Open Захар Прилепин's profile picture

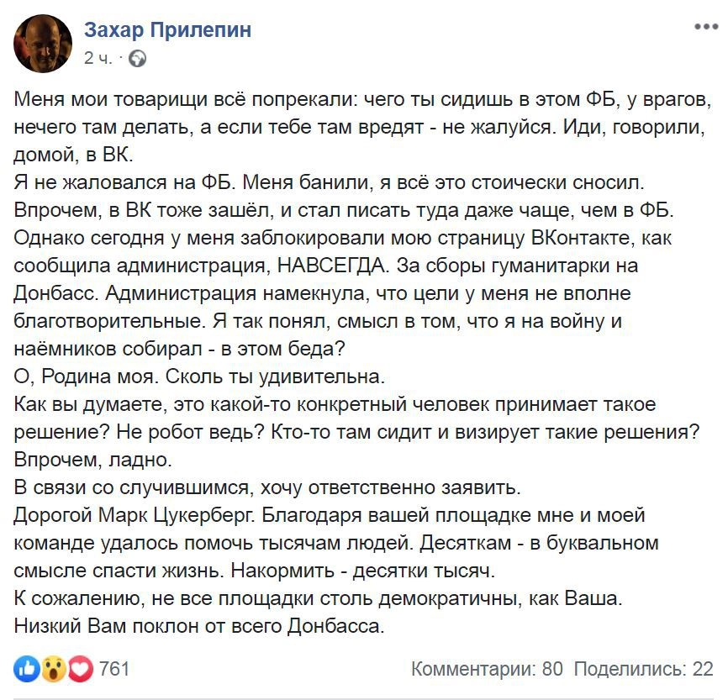tap(43, 44)
